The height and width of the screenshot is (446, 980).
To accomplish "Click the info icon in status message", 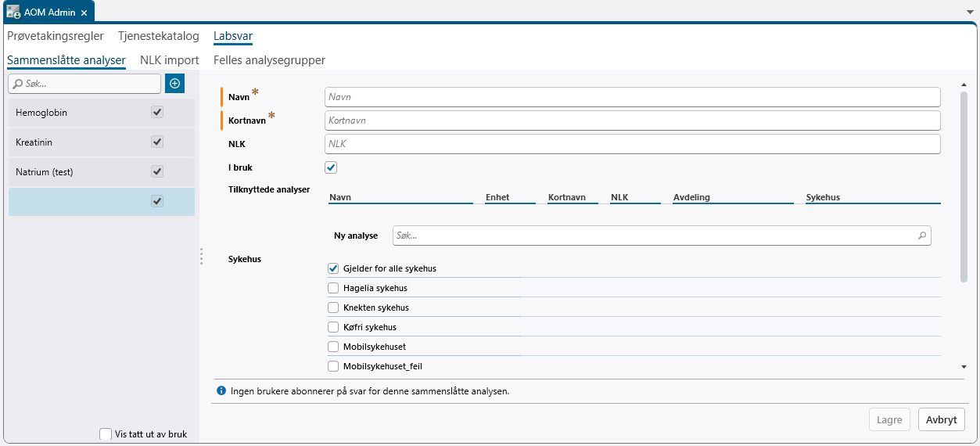I will pyautogui.click(x=221, y=390).
